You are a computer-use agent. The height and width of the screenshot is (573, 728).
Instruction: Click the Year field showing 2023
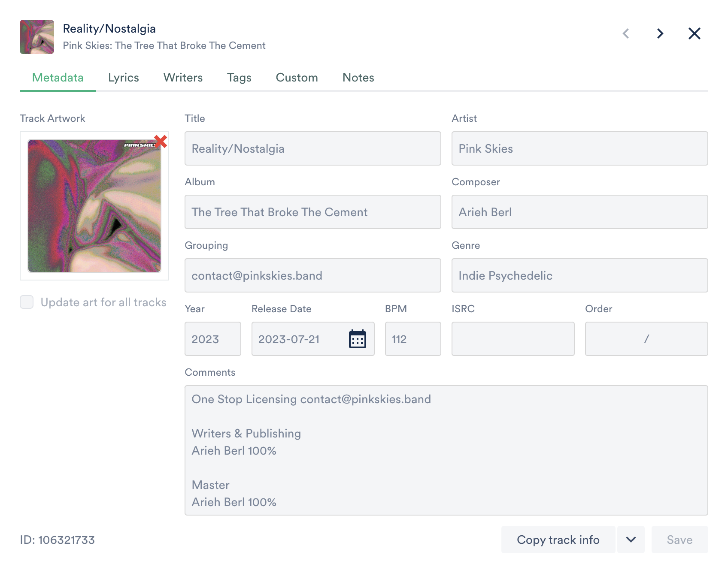(x=213, y=339)
